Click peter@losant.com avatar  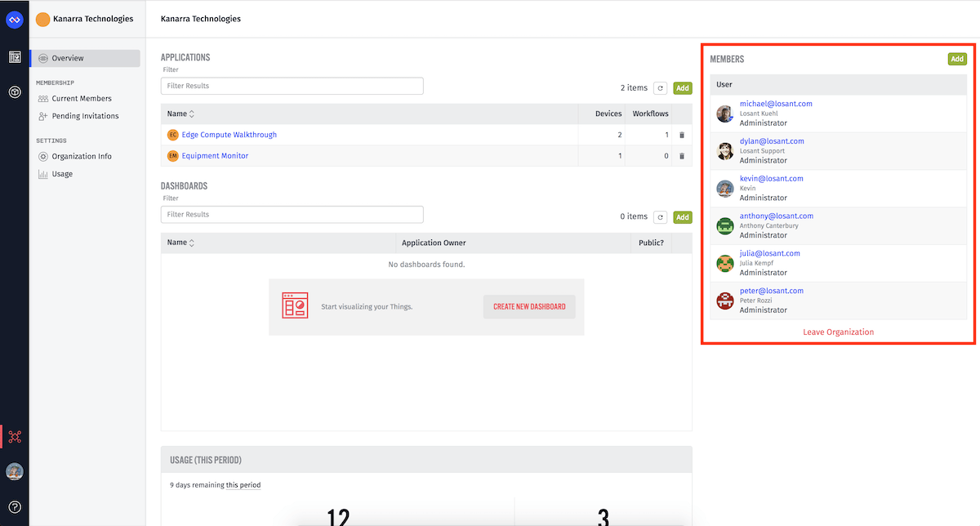click(725, 301)
